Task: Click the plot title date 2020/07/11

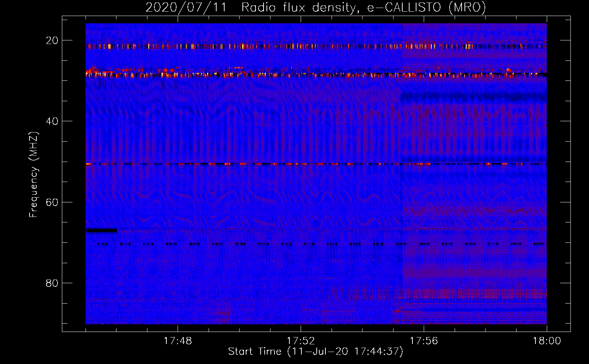Action: [185, 8]
